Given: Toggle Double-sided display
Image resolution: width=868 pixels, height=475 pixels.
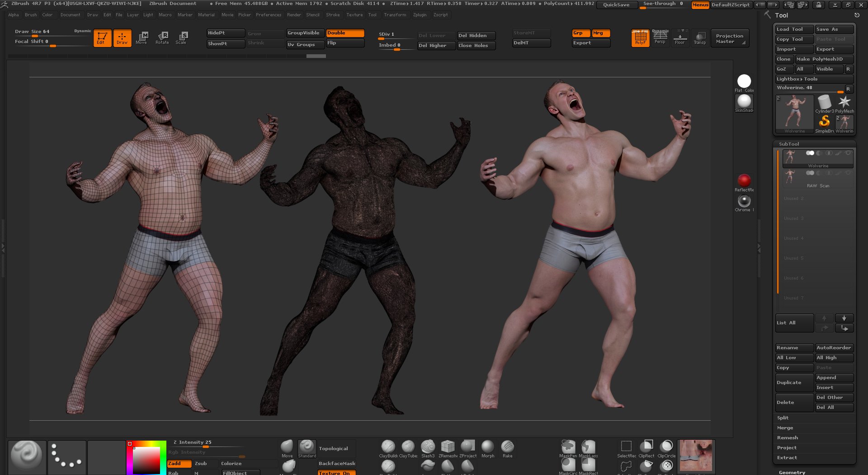Looking at the screenshot, I should 345,33.
